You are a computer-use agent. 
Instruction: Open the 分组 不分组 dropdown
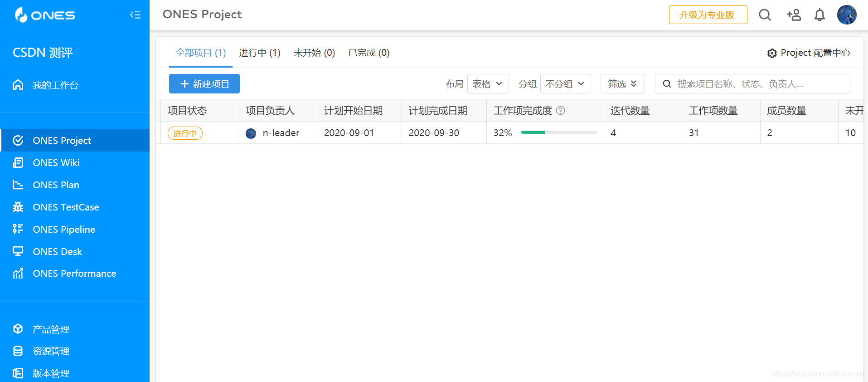[x=566, y=84]
